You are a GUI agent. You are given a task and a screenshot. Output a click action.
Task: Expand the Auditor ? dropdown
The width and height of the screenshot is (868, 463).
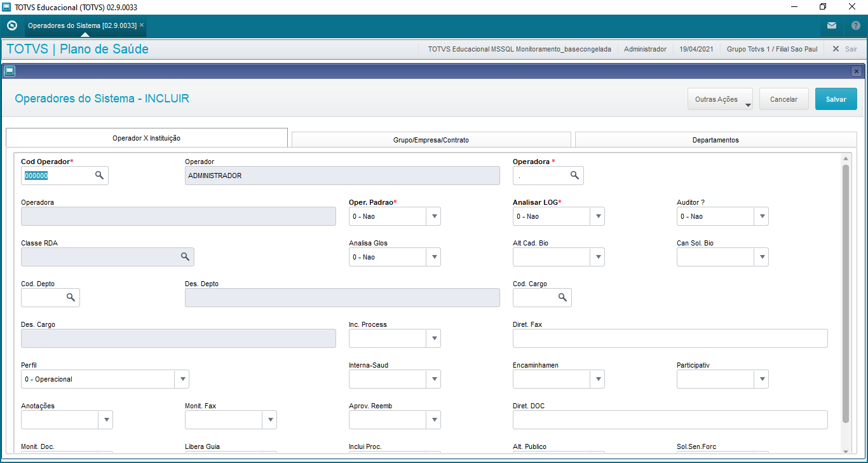click(x=763, y=216)
